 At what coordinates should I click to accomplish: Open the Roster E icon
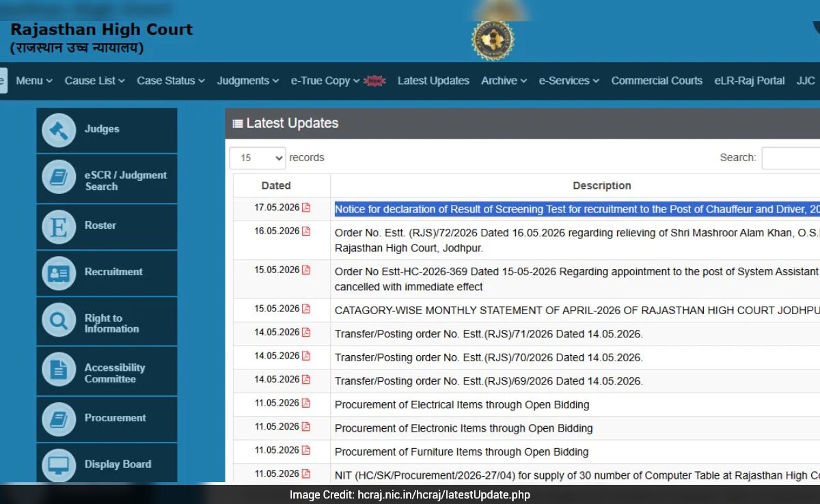click(59, 226)
